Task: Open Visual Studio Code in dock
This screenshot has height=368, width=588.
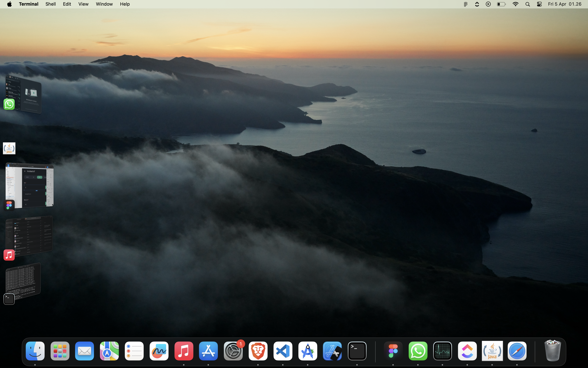Action: click(x=283, y=351)
